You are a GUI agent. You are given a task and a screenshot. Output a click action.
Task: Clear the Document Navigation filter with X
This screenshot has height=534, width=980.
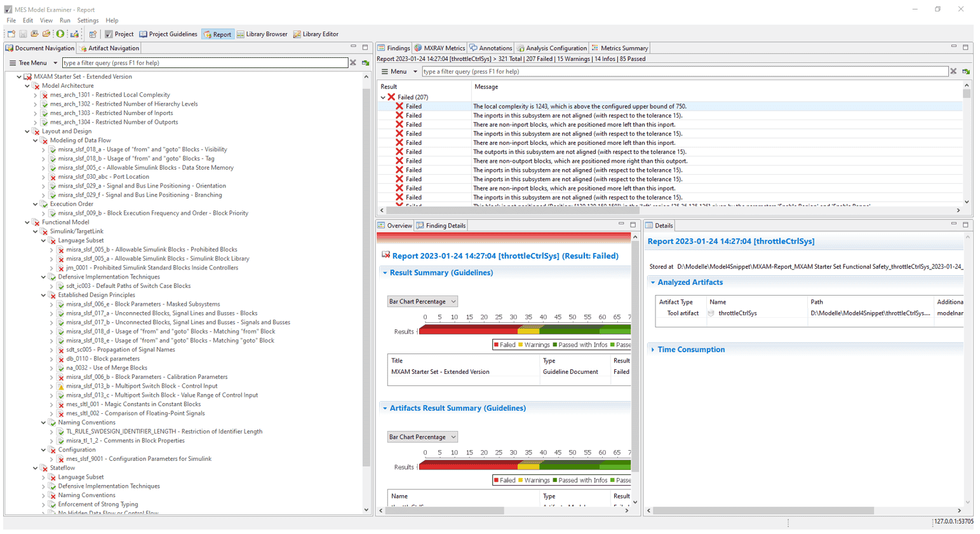353,63
